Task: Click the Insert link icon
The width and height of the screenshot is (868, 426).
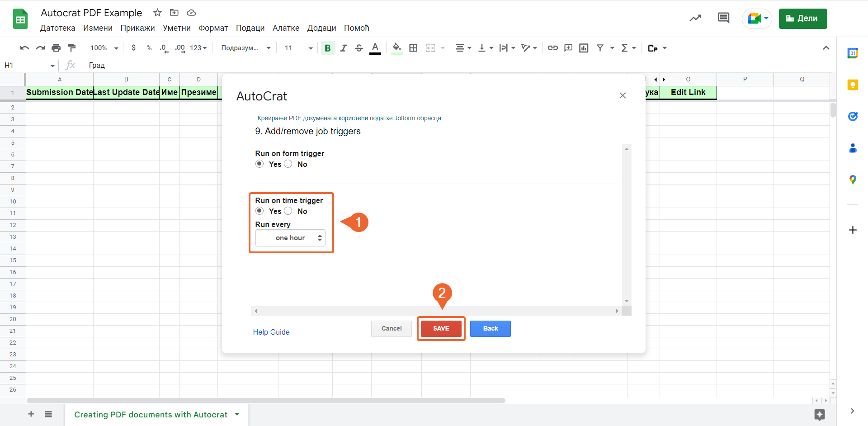Action: tap(552, 48)
